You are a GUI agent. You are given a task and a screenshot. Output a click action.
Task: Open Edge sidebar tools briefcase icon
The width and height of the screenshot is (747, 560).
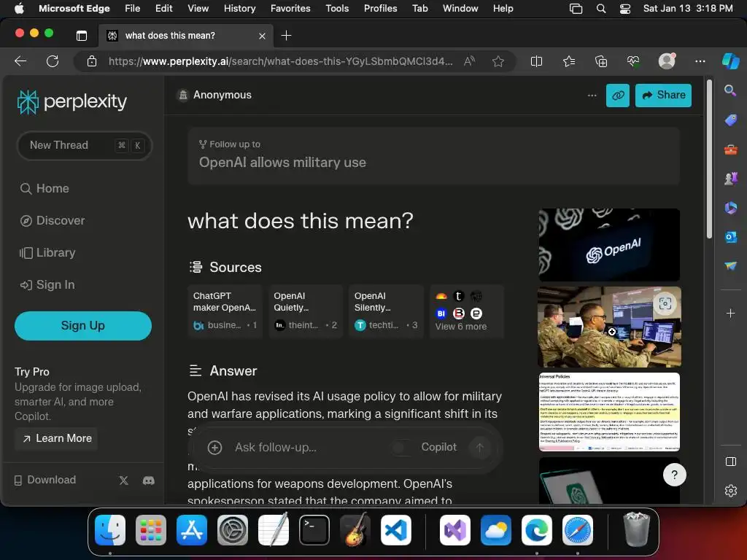(730, 149)
